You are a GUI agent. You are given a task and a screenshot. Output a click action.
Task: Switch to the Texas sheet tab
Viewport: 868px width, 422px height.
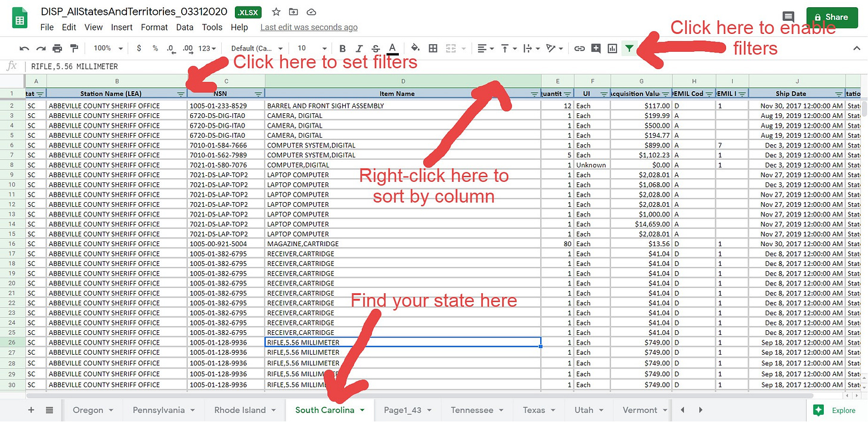[538, 410]
